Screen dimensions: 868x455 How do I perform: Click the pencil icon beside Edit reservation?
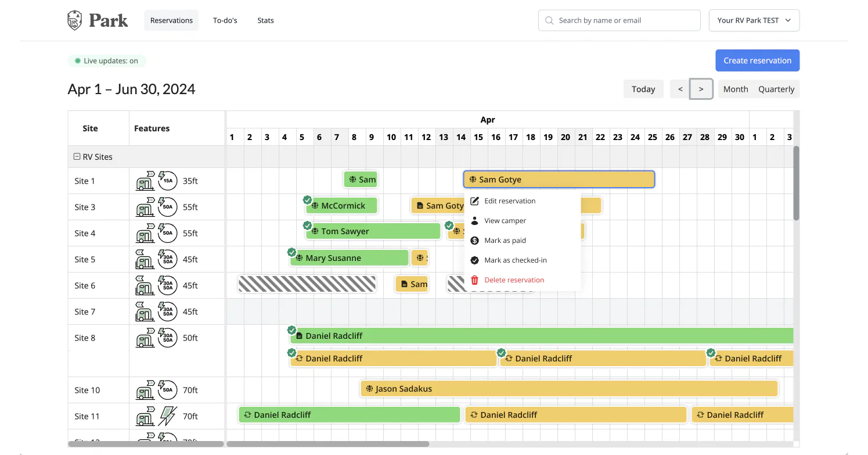474,200
